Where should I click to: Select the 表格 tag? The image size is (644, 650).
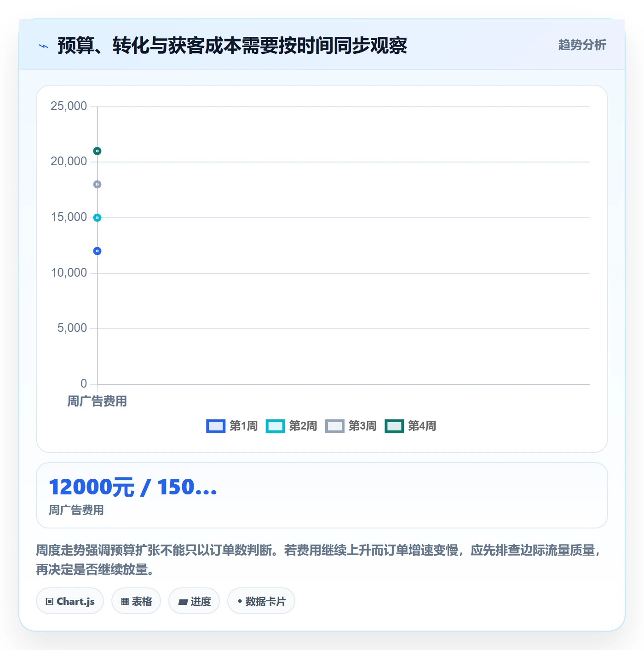136,601
